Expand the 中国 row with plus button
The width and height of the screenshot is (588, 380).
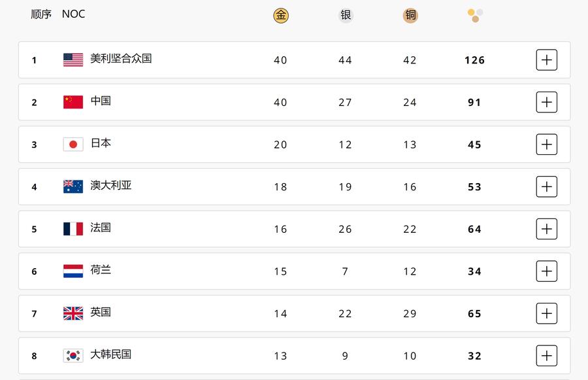click(x=546, y=102)
